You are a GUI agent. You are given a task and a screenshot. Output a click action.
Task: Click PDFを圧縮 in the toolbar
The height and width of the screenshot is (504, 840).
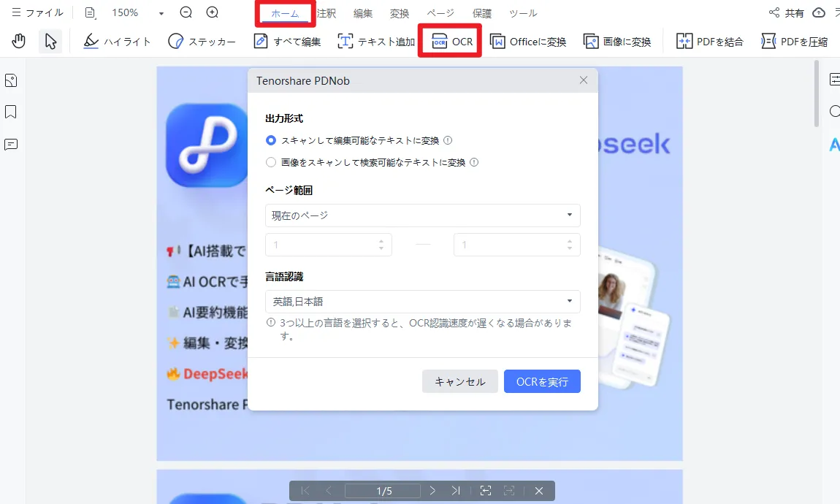pos(795,41)
